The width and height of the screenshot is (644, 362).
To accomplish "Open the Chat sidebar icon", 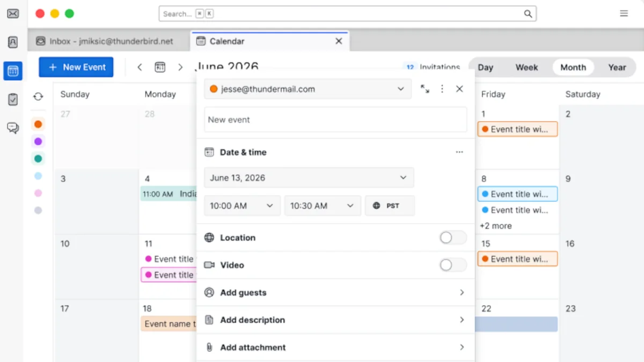I will [13, 128].
